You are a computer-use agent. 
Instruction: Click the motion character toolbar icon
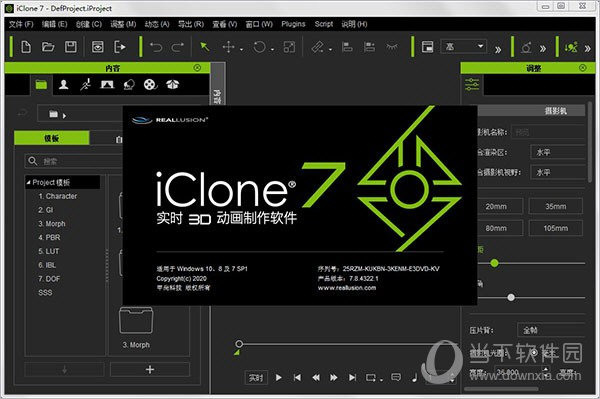(x=571, y=48)
